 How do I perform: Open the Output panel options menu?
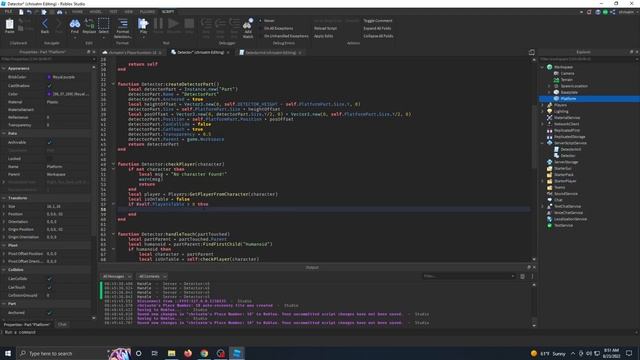(532, 276)
